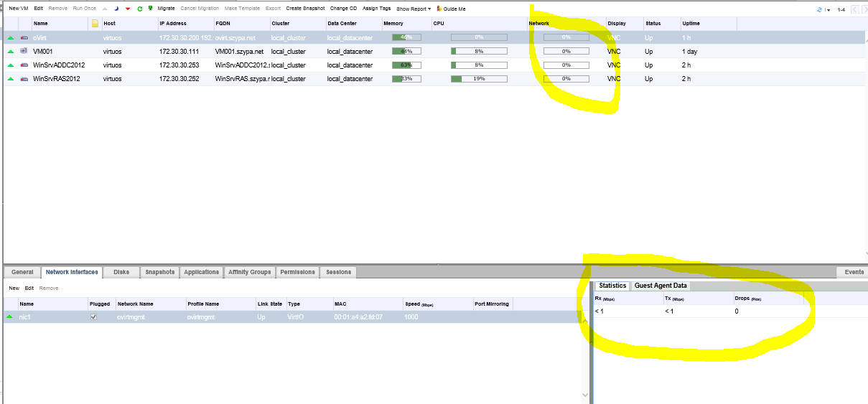This screenshot has width=868, height=404.
Task: Switch to the Disks tab
Action: [x=121, y=273]
